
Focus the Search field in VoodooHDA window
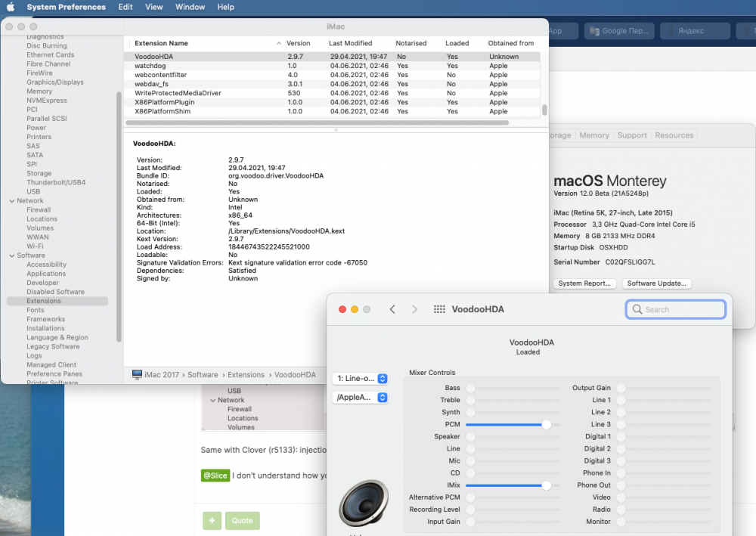(675, 309)
